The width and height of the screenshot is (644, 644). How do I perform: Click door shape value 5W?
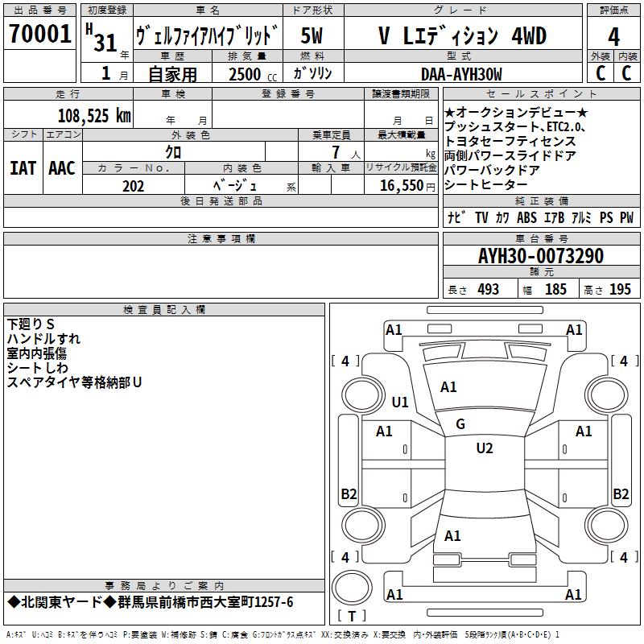312,35
